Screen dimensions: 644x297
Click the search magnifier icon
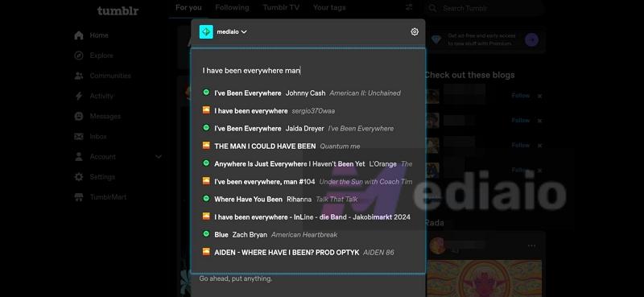[433, 8]
